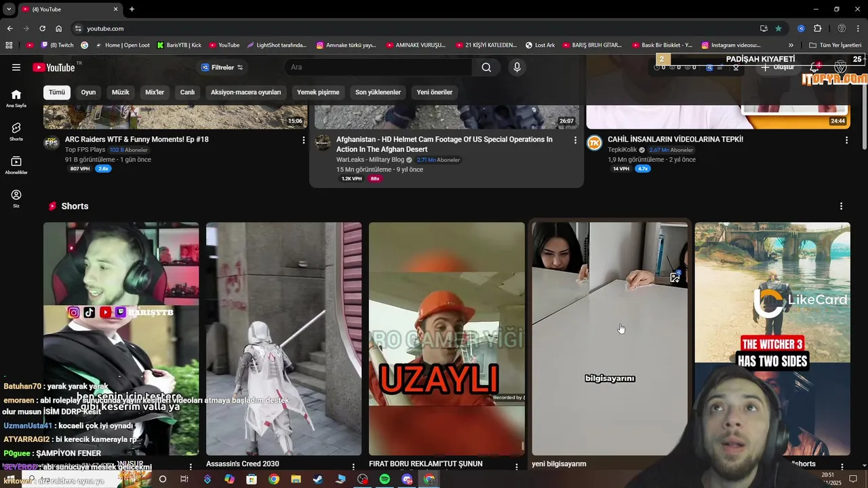Open the Top FPS Plays channel avatar
The width and height of the screenshot is (868, 488).
coord(52,142)
